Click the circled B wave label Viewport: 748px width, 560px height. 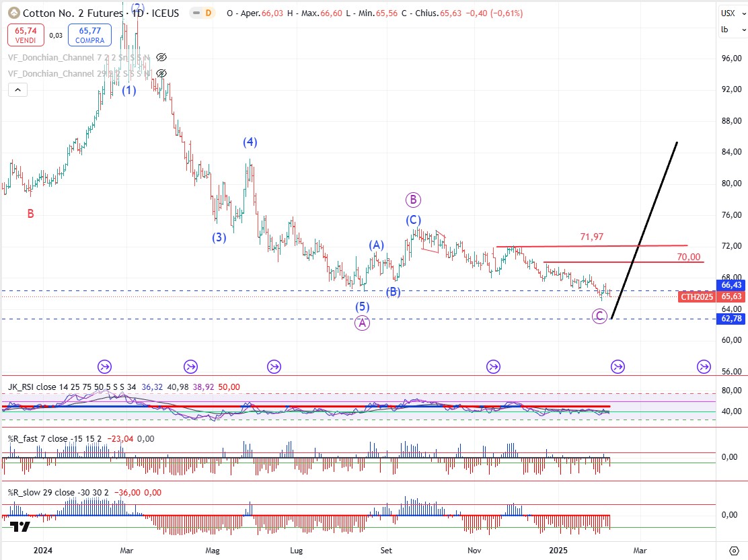(x=413, y=200)
